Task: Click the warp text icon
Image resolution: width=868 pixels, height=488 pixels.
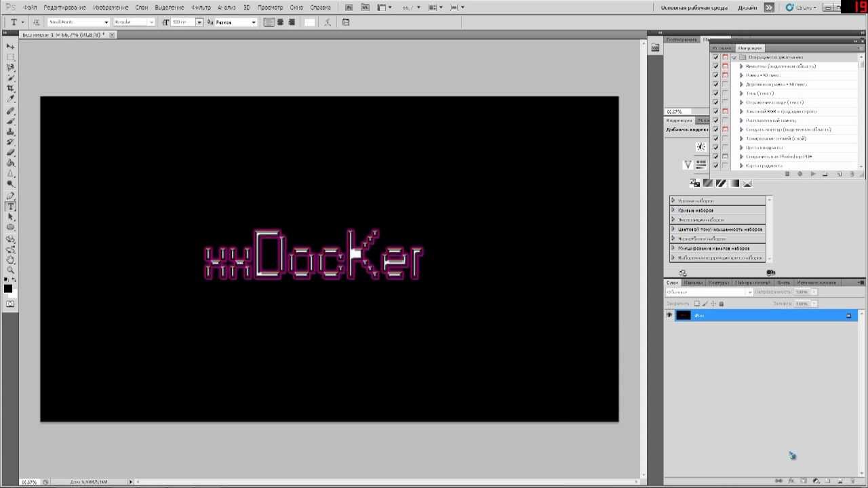Action: point(328,22)
